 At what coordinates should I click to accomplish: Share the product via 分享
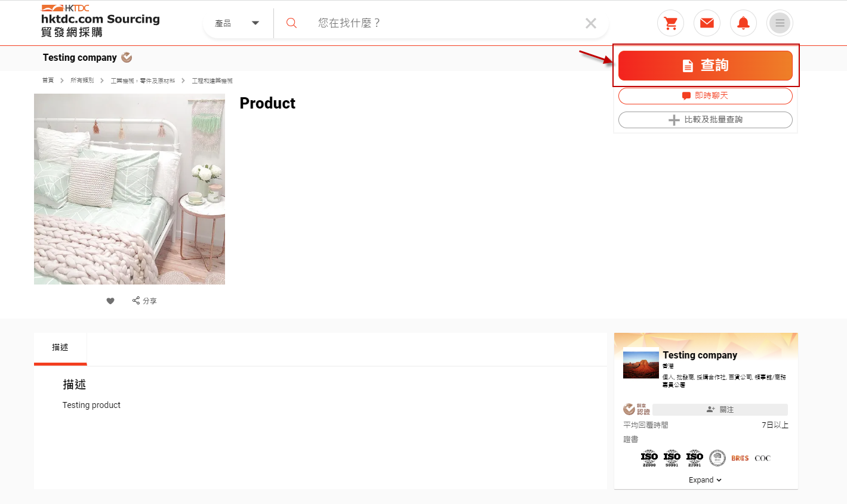pos(144,301)
